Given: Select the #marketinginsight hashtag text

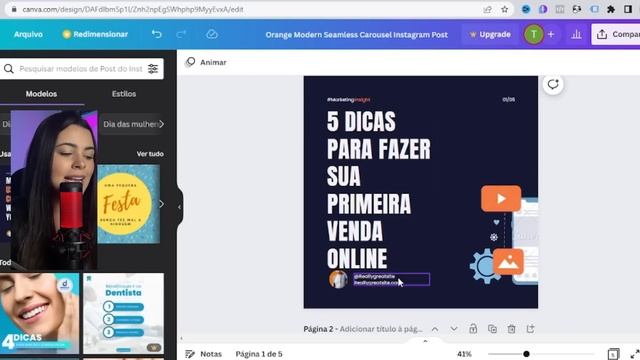Looking at the screenshot, I should coord(348,100).
